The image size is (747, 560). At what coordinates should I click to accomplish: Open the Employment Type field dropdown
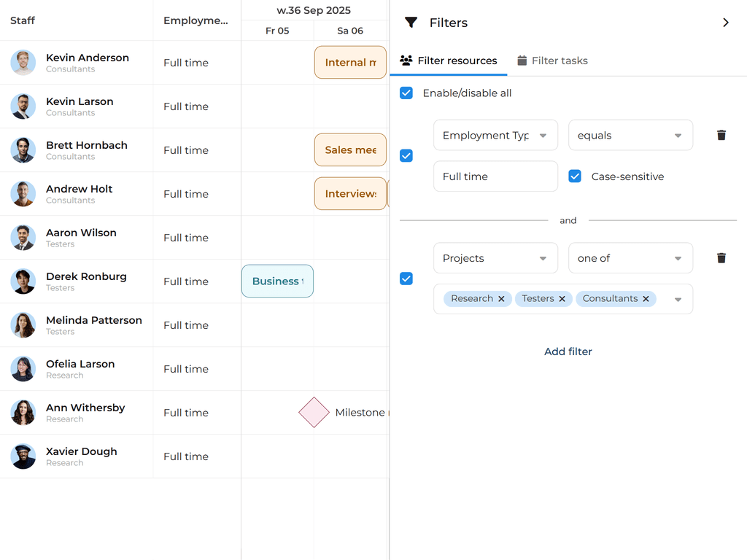coord(495,136)
